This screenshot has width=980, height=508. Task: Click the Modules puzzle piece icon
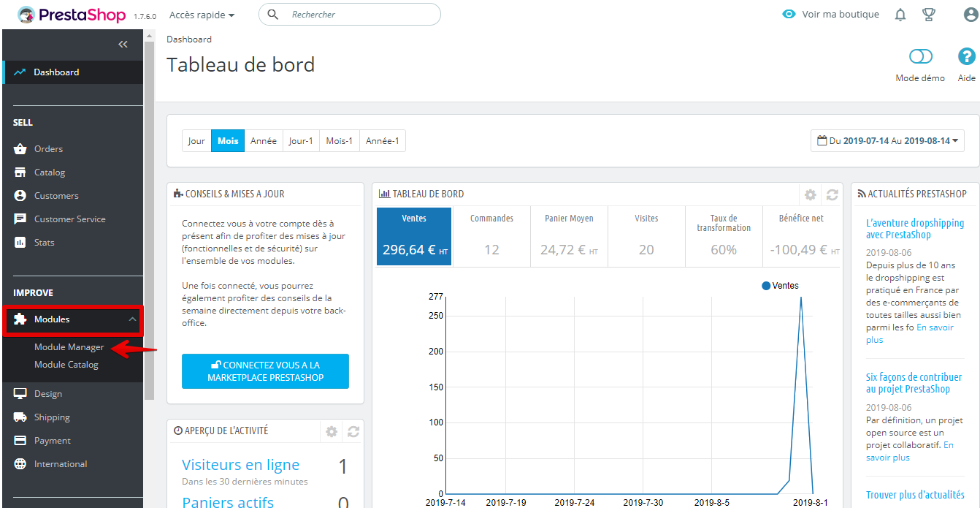click(x=20, y=319)
